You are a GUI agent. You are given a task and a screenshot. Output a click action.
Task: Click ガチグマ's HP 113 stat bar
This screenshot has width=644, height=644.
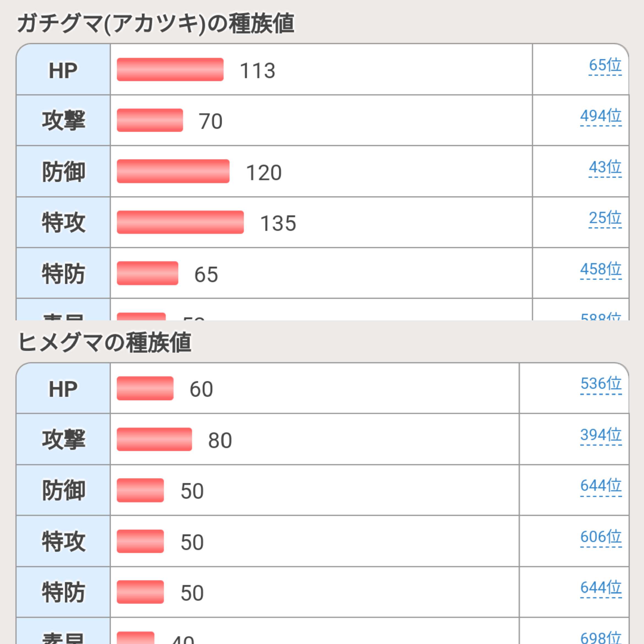pos(170,70)
